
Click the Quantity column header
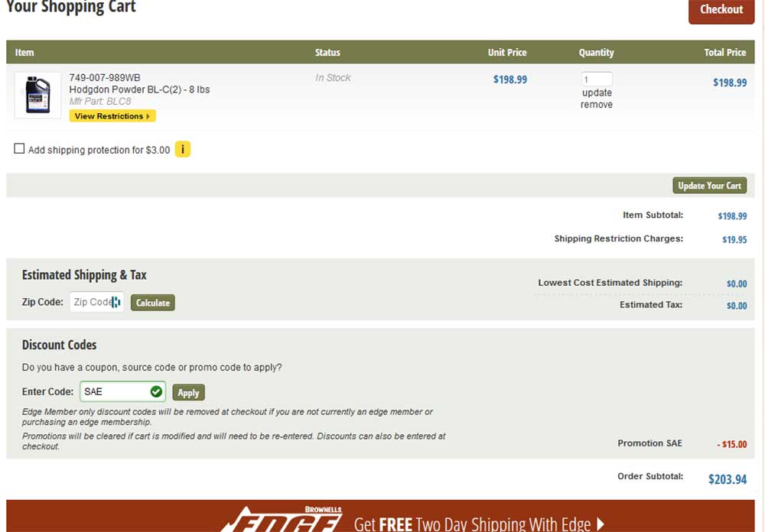coord(596,52)
